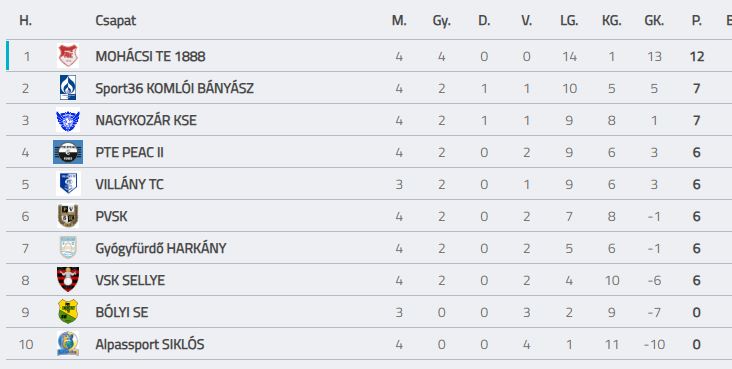
Task: Sort by the LG. goals scored header
Action: pyautogui.click(x=569, y=21)
